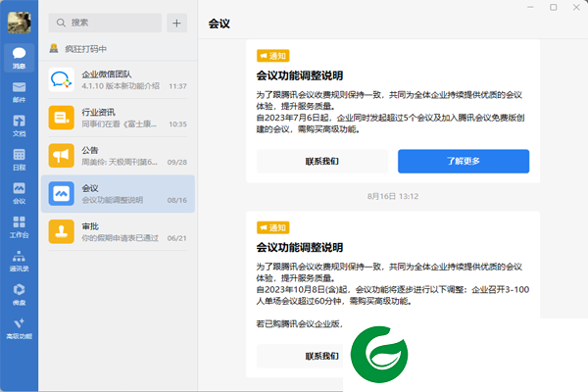Open the 文档 documents sidebar icon

pyautogui.click(x=20, y=125)
